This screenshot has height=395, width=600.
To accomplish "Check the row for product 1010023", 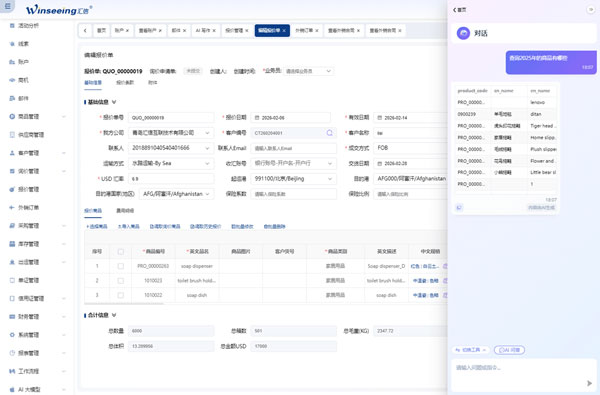I will click(121, 281).
